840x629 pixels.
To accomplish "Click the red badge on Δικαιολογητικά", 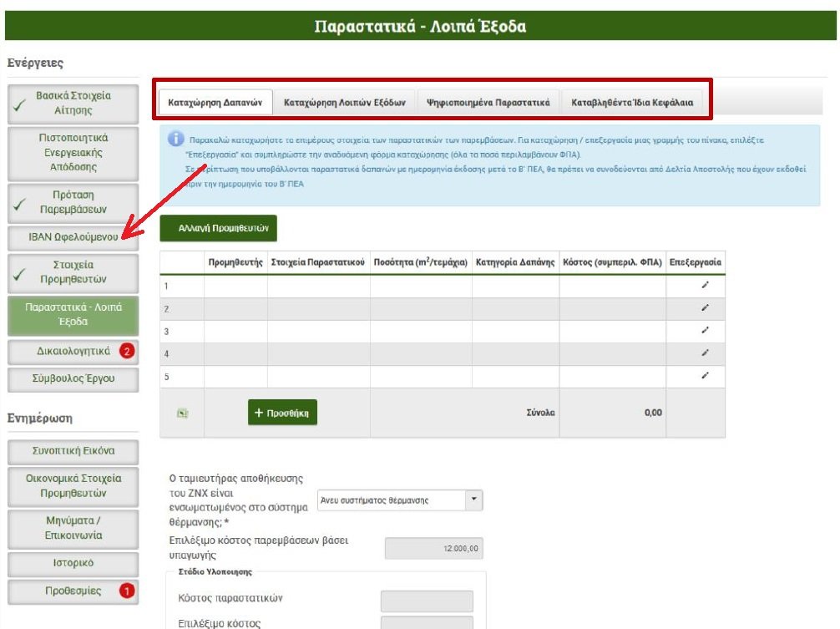I will (x=126, y=351).
